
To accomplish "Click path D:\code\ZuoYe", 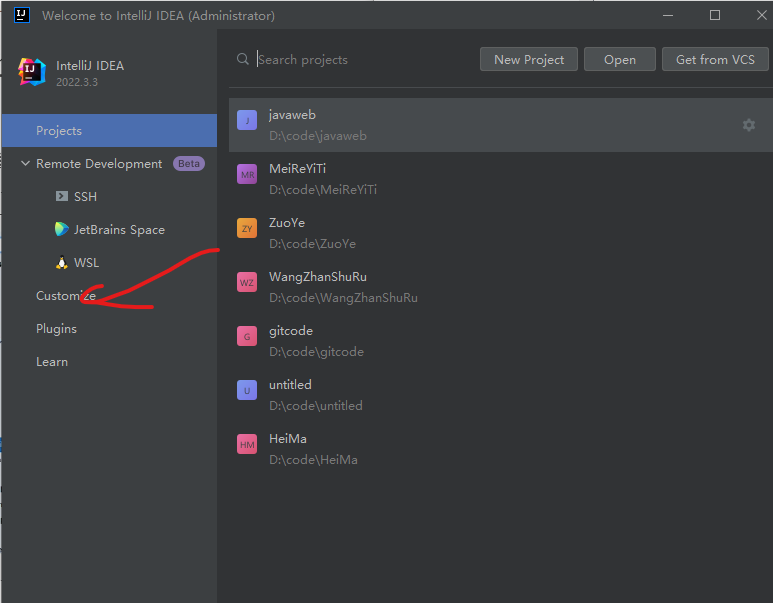I will [312, 244].
